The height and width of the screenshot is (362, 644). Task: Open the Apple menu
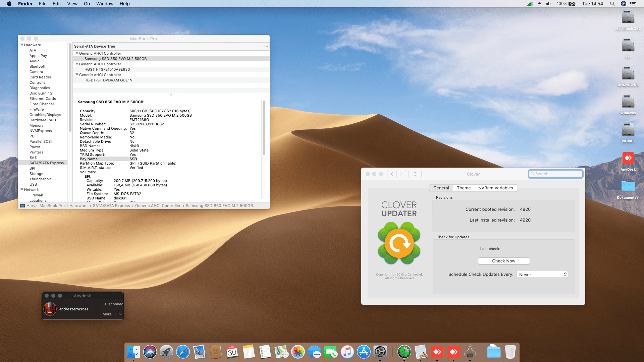pos(9,4)
